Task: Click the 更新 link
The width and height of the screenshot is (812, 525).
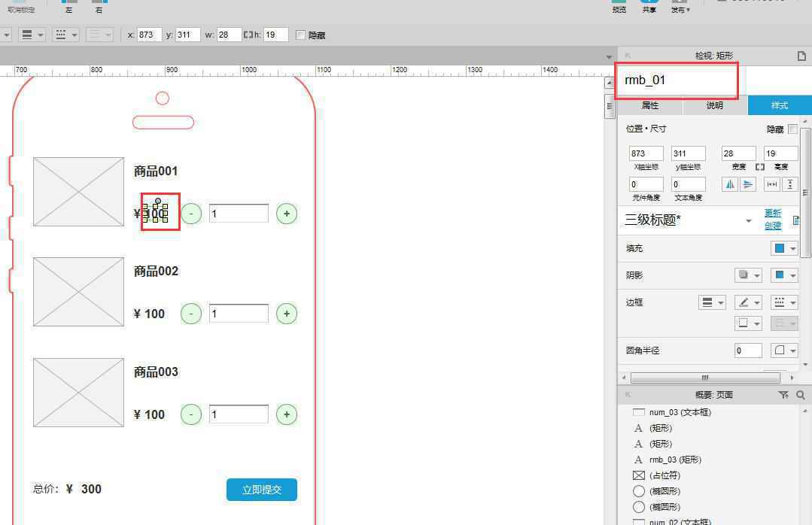Action: pos(773,213)
